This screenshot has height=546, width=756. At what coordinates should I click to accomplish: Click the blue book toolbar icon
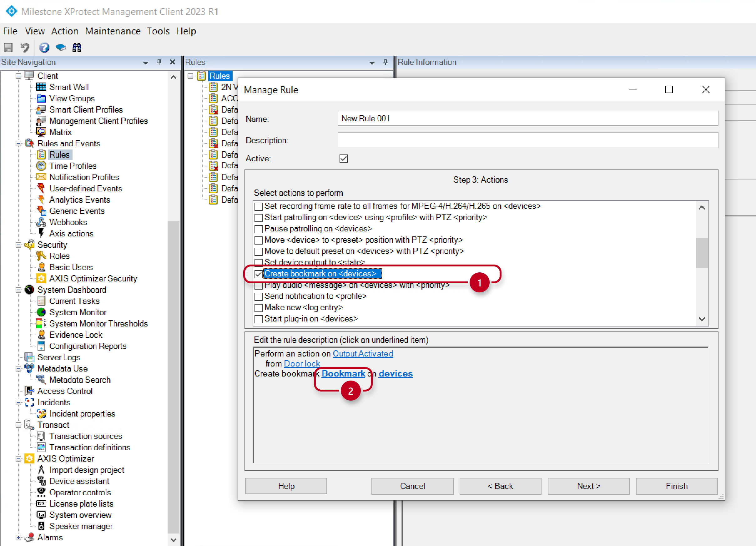point(60,48)
